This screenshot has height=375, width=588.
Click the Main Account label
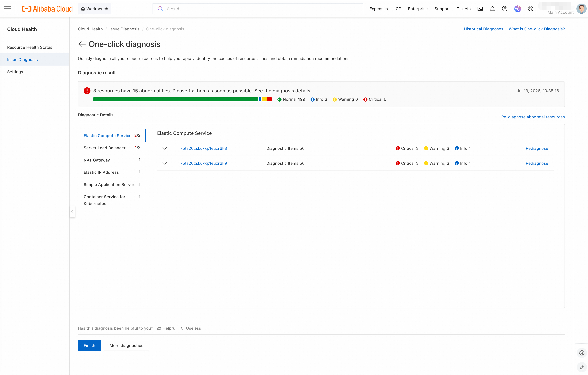click(x=560, y=12)
